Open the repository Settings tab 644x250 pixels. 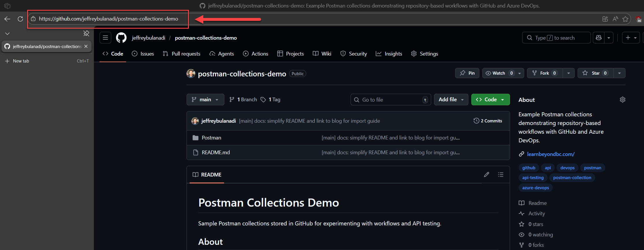pyautogui.click(x=425, y=54)
